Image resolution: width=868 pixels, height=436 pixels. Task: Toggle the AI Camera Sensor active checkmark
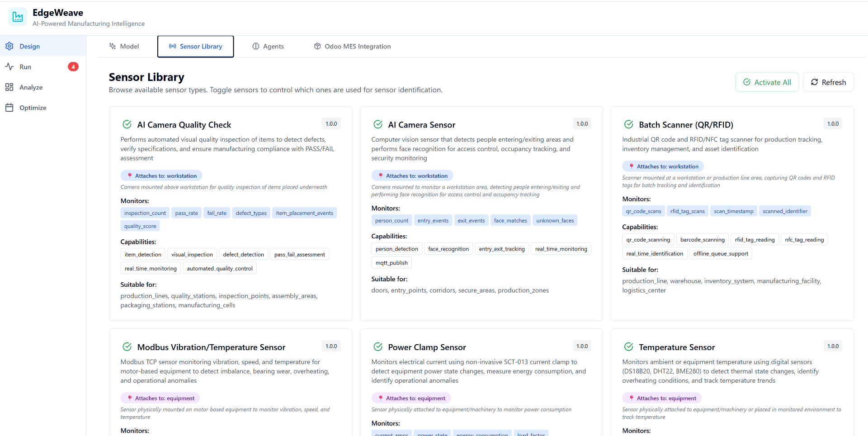[378, 124]
